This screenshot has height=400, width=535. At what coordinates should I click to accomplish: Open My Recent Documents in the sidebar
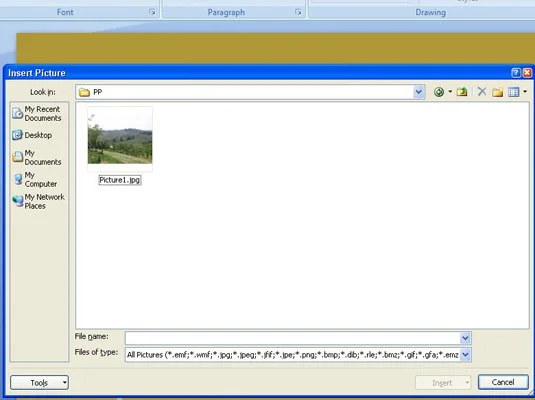coord(38,114)
